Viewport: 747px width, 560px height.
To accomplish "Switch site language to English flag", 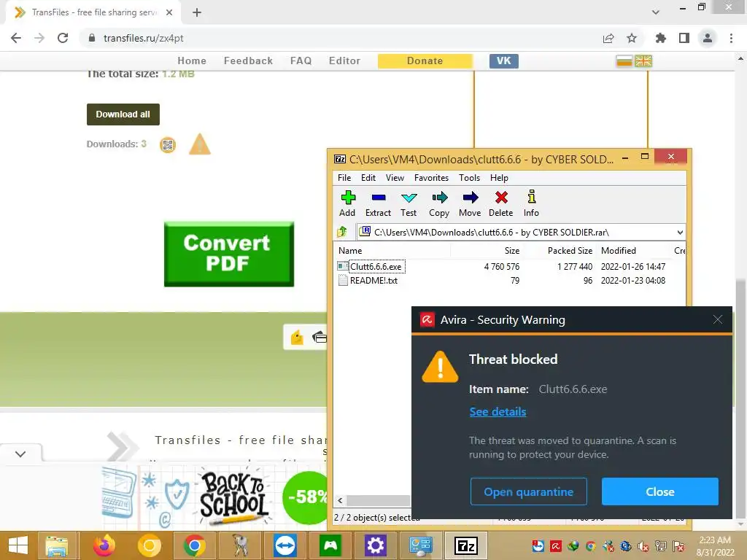I will 643,61.
